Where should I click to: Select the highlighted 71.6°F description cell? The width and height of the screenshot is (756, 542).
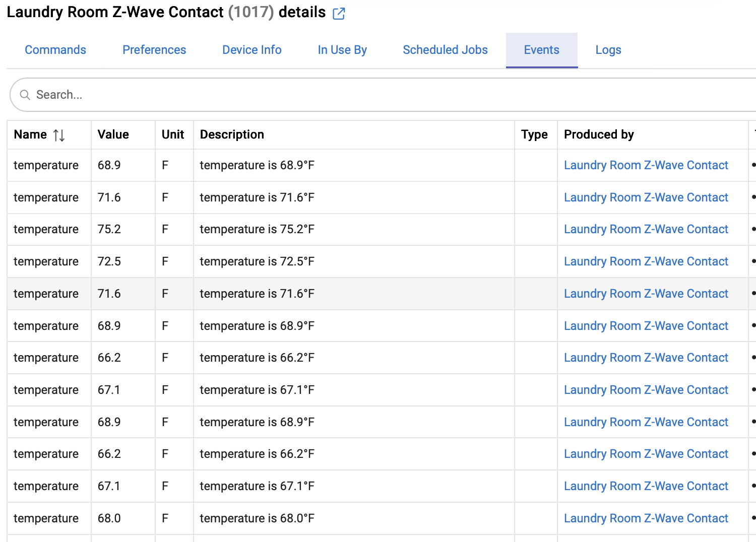(x=257, y=294)
